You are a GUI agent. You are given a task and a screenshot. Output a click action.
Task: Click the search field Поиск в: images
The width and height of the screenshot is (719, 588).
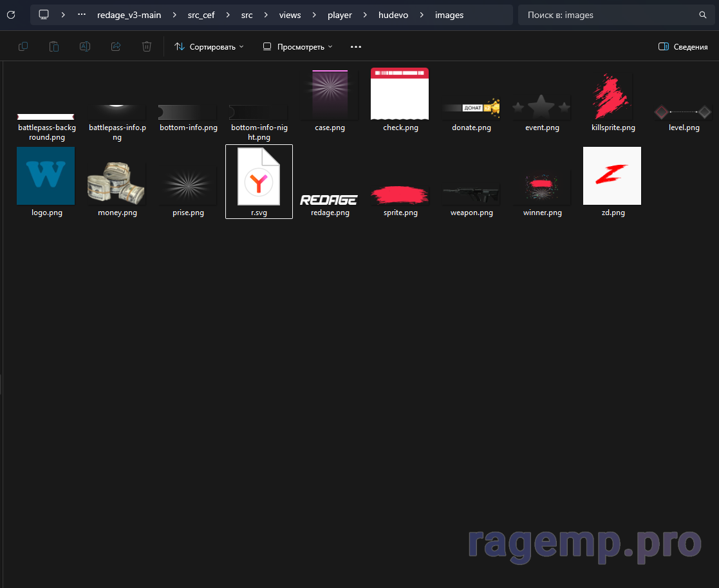pos(608,15)
